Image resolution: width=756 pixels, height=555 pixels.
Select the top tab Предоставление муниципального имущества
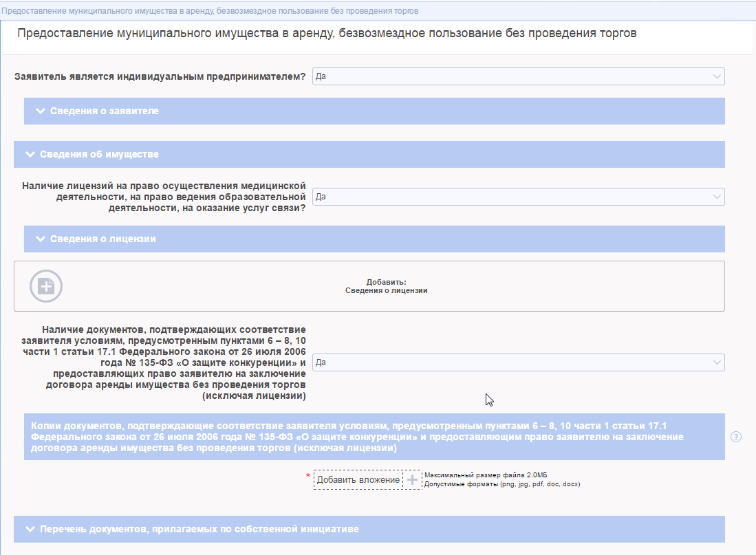click(210, 12)
